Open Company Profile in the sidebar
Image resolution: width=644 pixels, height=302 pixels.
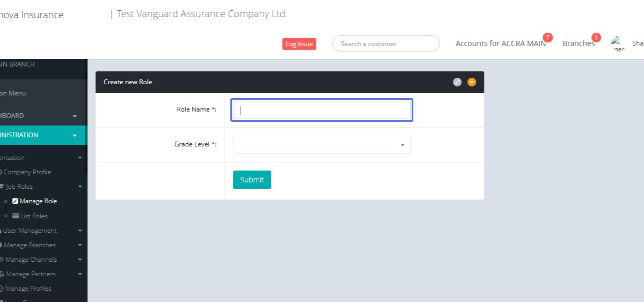(x=27, y=172)
